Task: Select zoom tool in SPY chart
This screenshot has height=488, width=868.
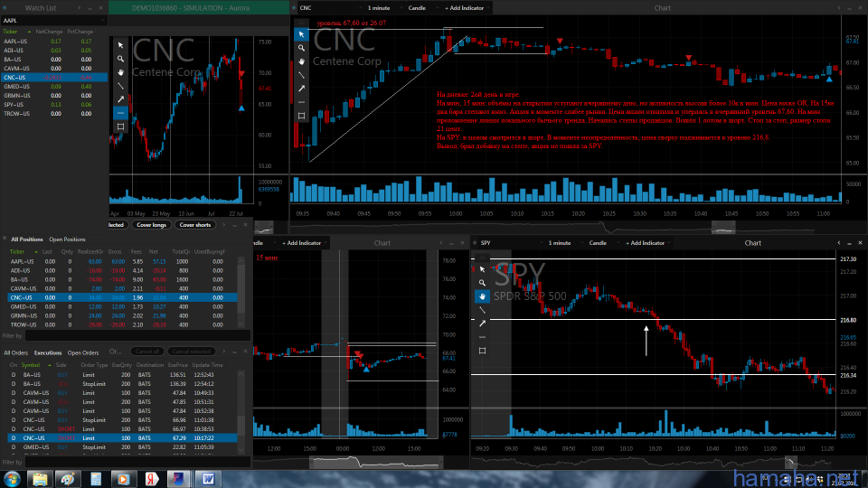Action: click(482, 283)
